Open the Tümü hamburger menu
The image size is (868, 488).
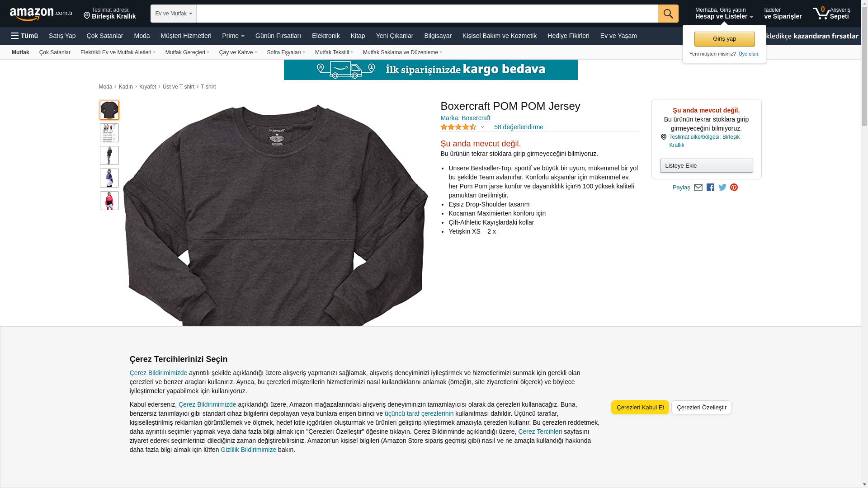point(24,36)
